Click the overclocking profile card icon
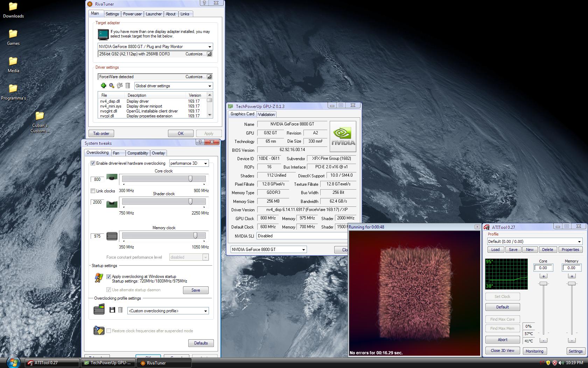Image resolution: width=588 pixels, height=368 pixels. click(99, 309)
